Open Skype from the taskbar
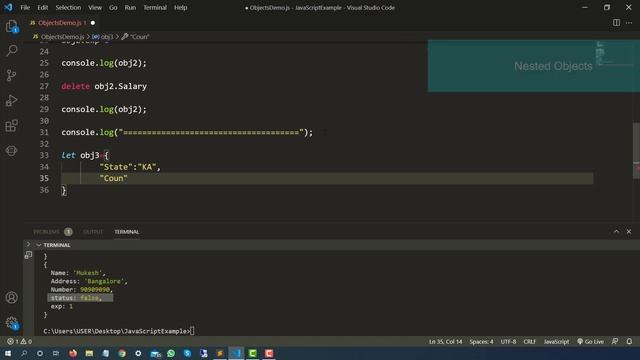This screenshot has width=640, height=360. click(x=187, y=353)
